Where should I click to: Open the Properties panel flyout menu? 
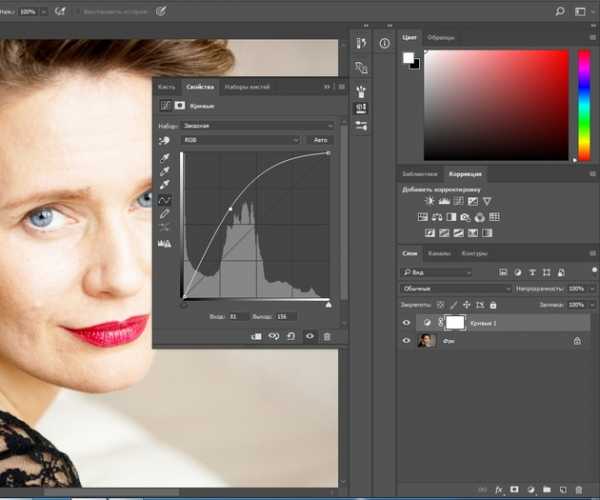point(342,87)
